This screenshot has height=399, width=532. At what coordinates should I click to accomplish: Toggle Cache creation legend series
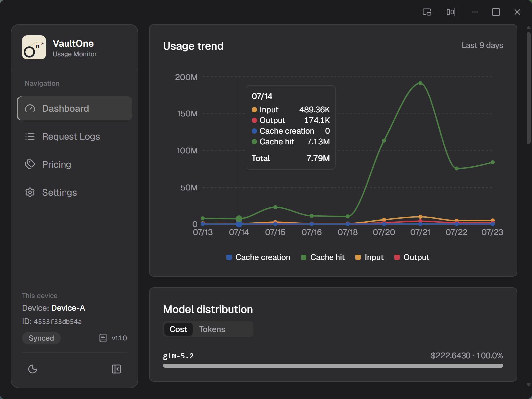[x=258, y=257]
